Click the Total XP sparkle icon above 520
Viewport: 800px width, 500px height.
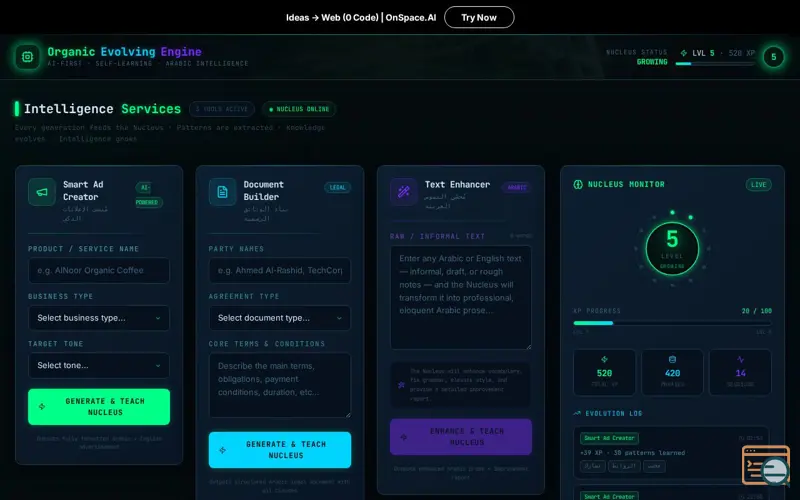pos(605,359)
